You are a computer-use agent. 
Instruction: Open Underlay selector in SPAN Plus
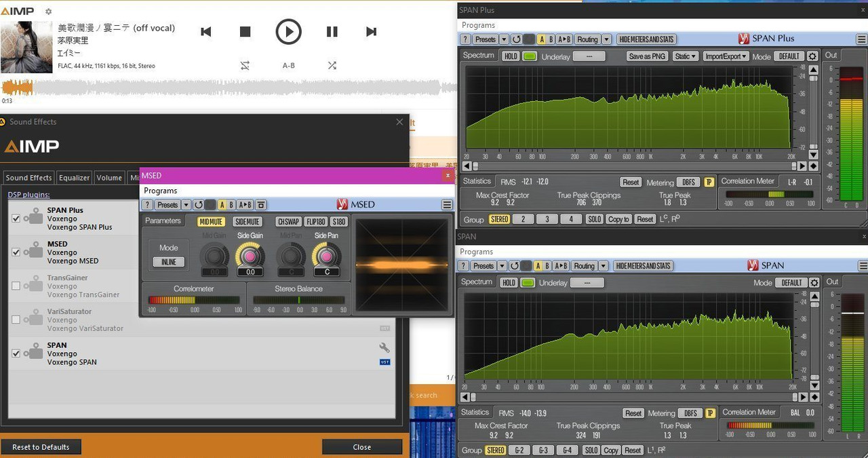coord(589,56)
